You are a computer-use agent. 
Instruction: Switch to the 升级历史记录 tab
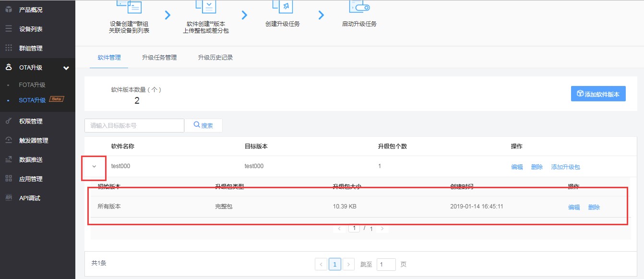click(215, 58)
